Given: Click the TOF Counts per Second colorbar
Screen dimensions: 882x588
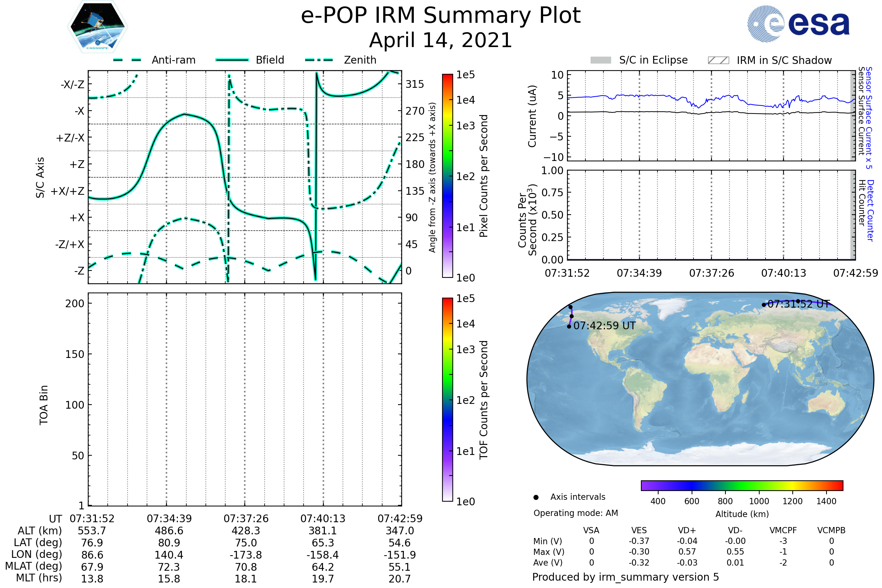Looking at the screenshot, I should coord(447,399).
